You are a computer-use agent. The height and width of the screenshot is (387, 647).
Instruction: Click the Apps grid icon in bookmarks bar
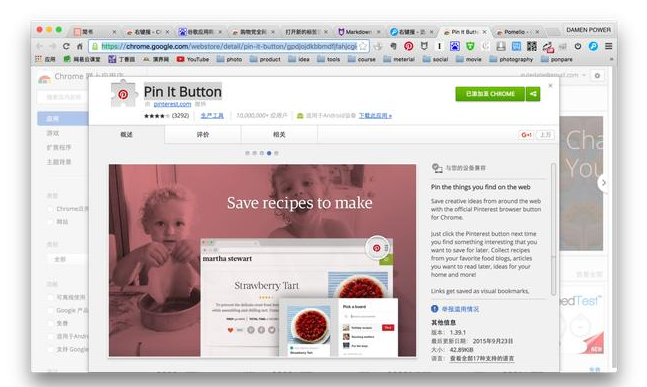click(38, 59)
